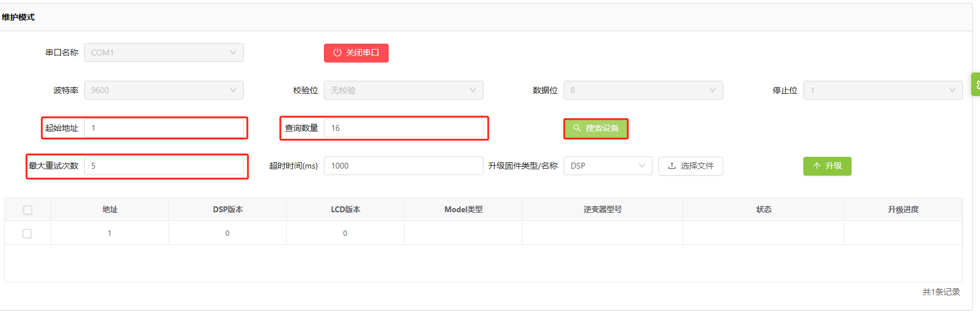Expand the 波特率 9600 dropdown
This screenshot has height=316, width=980.
[x=164, y=90]
